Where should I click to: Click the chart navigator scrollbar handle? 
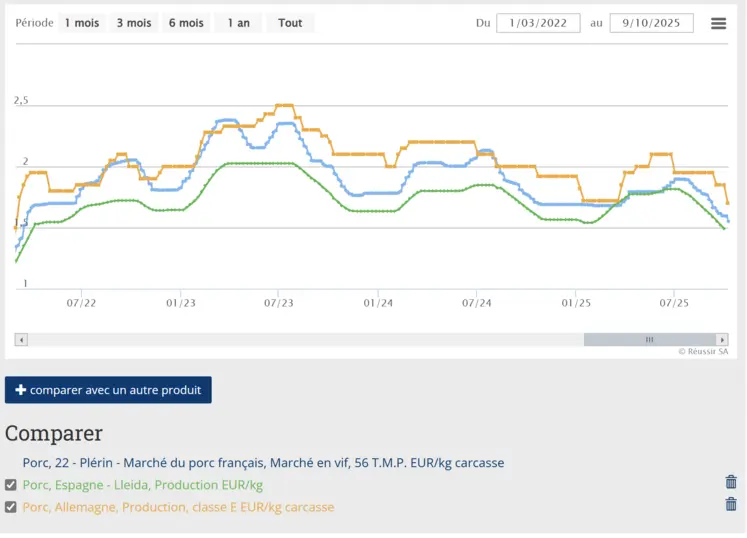[x=649, y=340]
